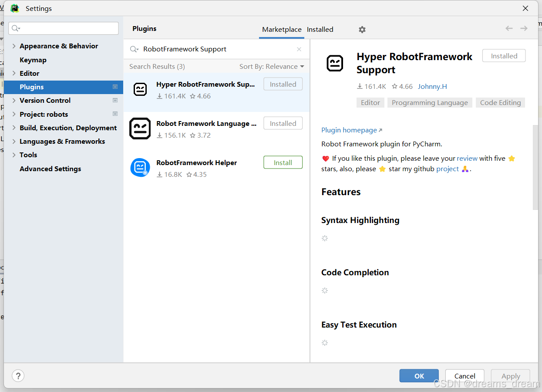Screen dimensions: 542x392
Task: Close the Settings dialog window
Action: tap(525, 8)
